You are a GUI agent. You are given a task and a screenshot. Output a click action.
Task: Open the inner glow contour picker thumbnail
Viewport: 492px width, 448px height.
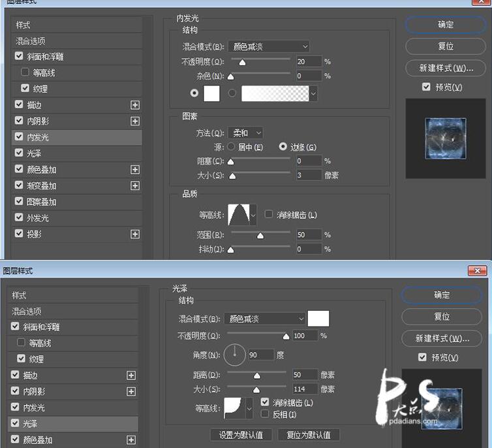tap(239, 215)
